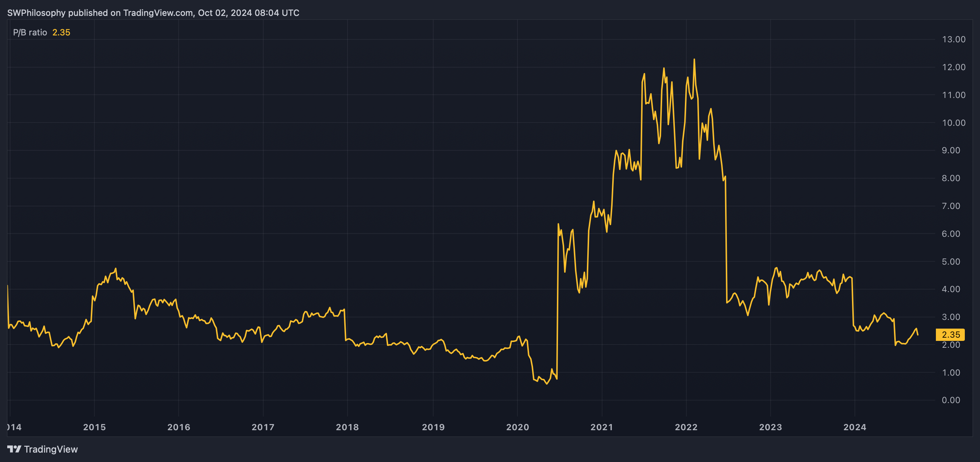This screenshot has height=462, width=980.
Task: Click the 2020 year label on time axis
Action: (517, 427)
